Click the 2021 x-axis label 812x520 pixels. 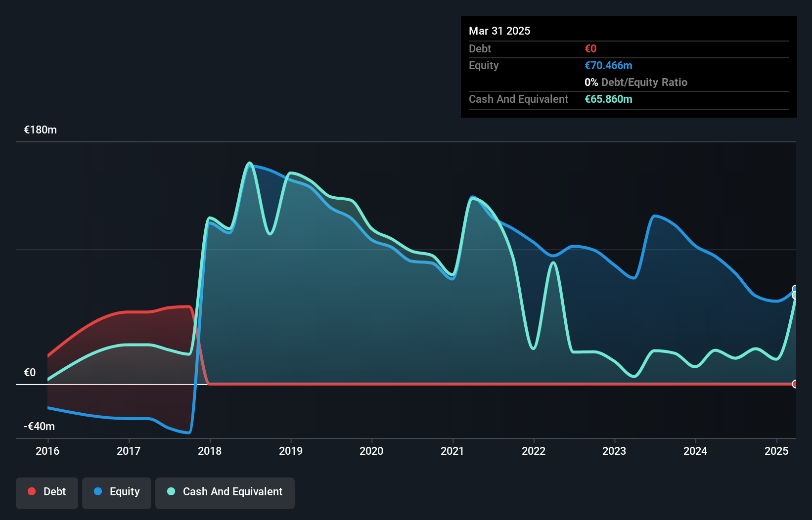pos(452,451)
